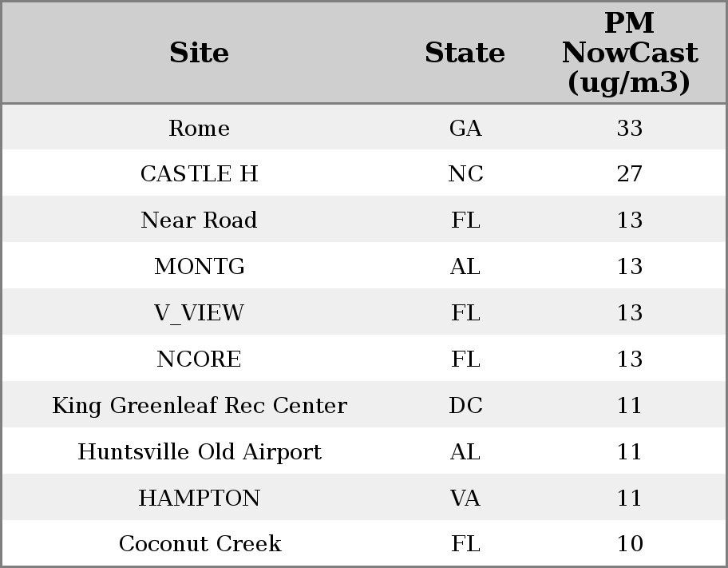Image resolution: width=728 pixels, height=568 pixels.
Task: Select the MONTG site cell
Action: 199,267
